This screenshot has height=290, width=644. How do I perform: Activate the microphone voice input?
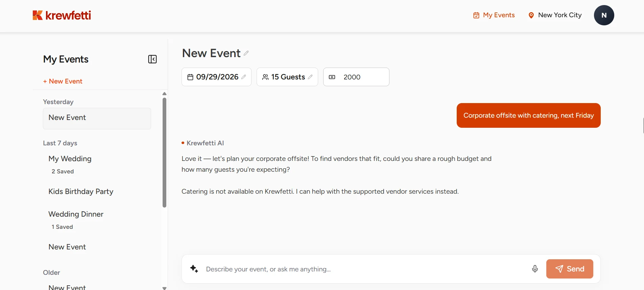coord(535,269)
